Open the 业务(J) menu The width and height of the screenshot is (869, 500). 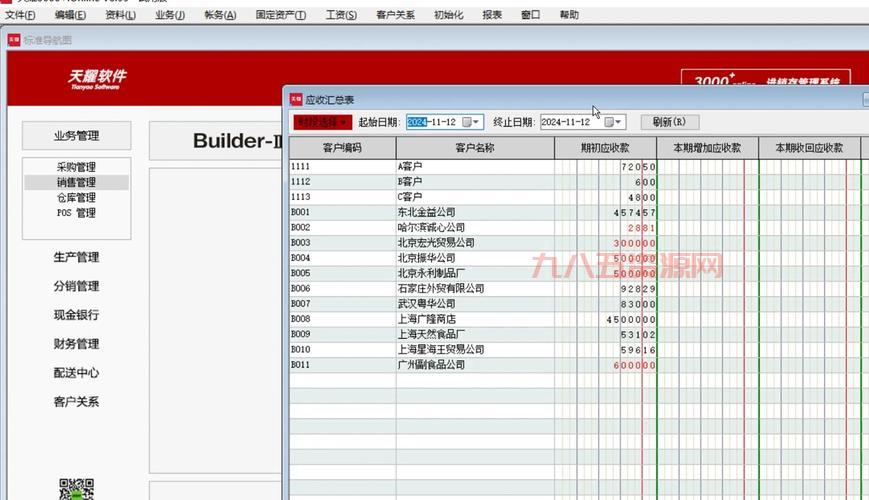170,15
